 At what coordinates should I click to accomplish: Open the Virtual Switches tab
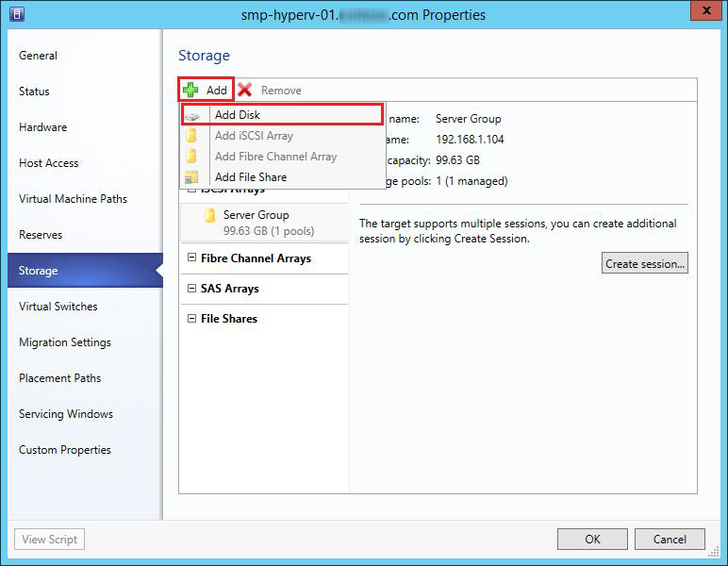58,307
